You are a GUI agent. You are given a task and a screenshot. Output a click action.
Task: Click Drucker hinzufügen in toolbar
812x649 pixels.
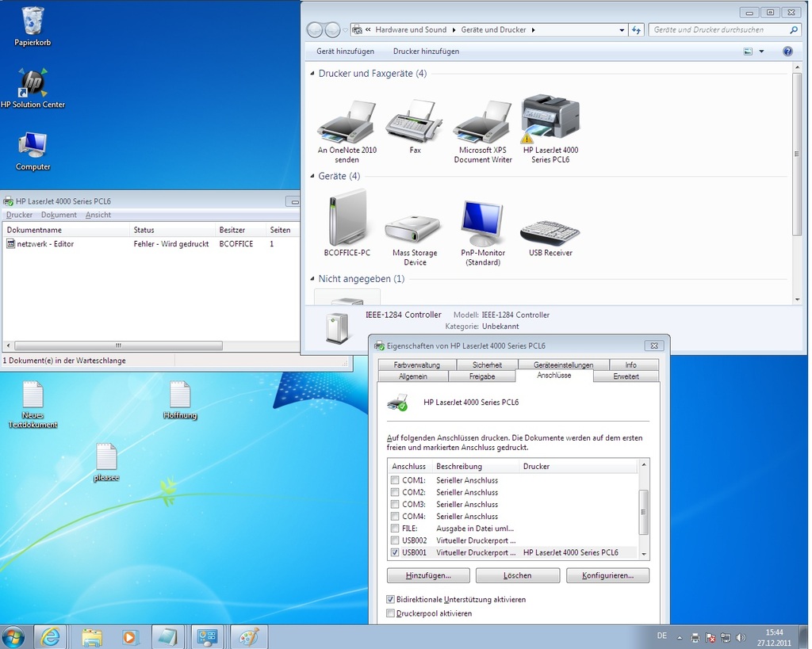coord(426,52)
